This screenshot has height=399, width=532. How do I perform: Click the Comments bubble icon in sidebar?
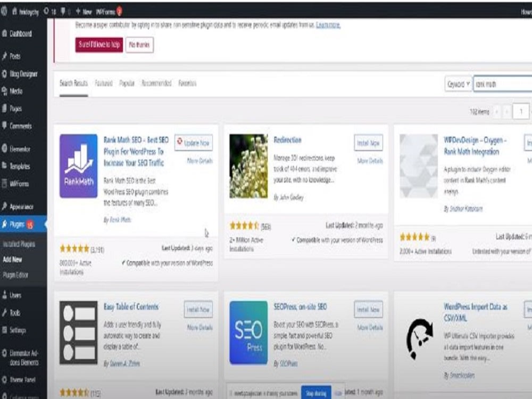[x=4, y=126]
